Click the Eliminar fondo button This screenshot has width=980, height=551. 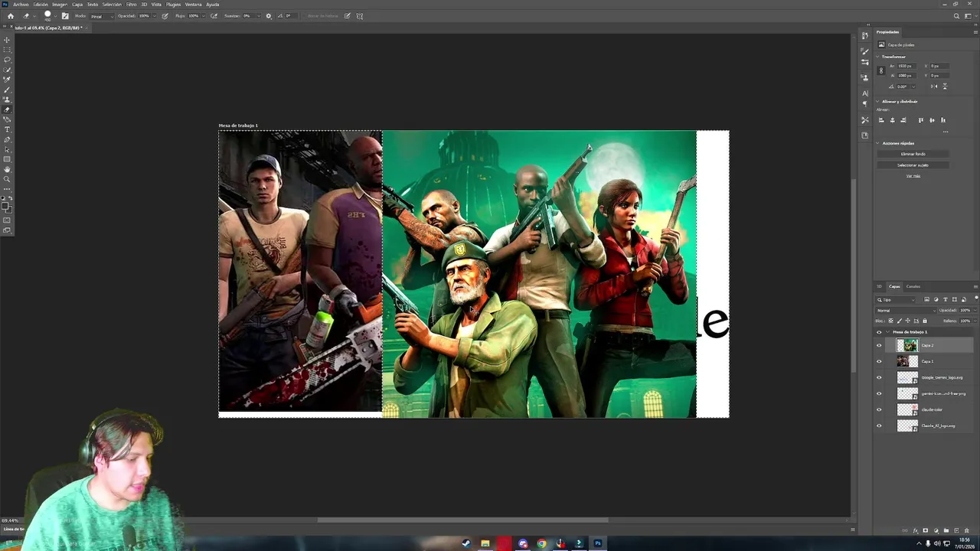[913, 154]
